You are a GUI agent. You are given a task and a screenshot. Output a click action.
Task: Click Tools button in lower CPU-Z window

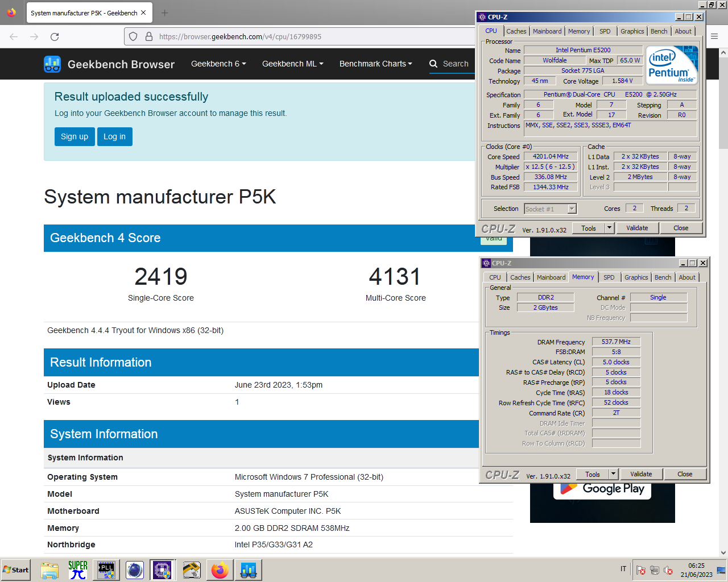pos(593,474)
